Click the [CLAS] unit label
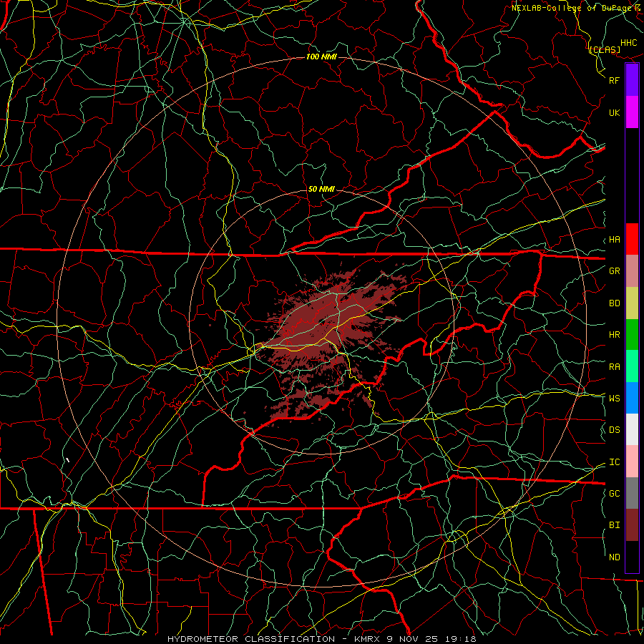Viewport: 644px width, 644px height. 605,49
